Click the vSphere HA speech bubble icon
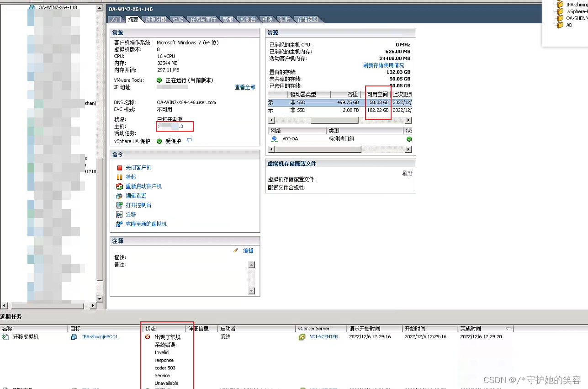This screenshot has height=389, width=588. pos(189,141)
